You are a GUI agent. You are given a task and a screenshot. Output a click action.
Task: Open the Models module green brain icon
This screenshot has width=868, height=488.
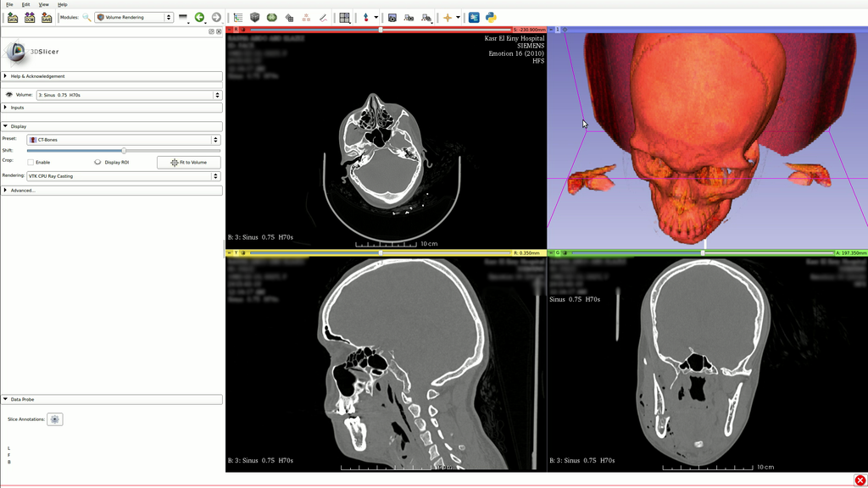[x=272, y=18]
